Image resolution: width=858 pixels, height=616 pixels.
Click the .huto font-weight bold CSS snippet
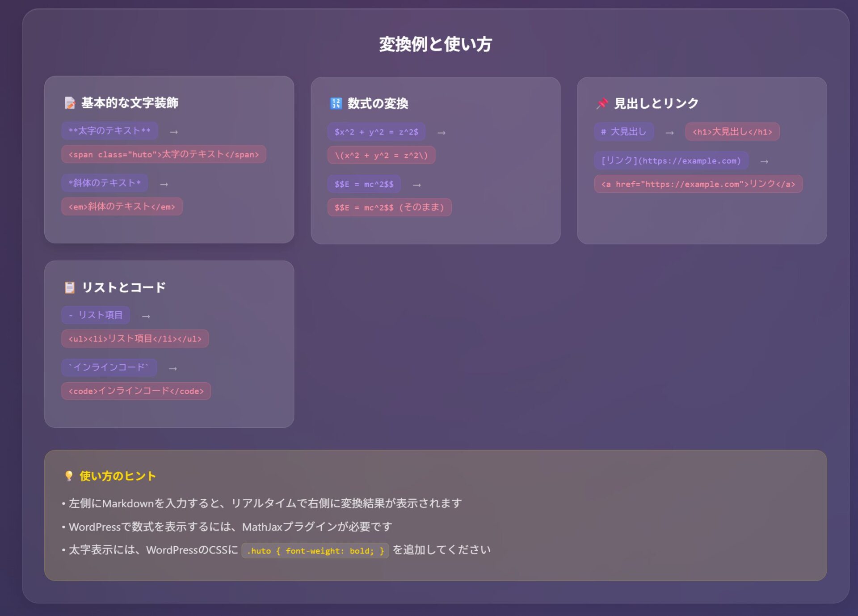pos(315,551)
